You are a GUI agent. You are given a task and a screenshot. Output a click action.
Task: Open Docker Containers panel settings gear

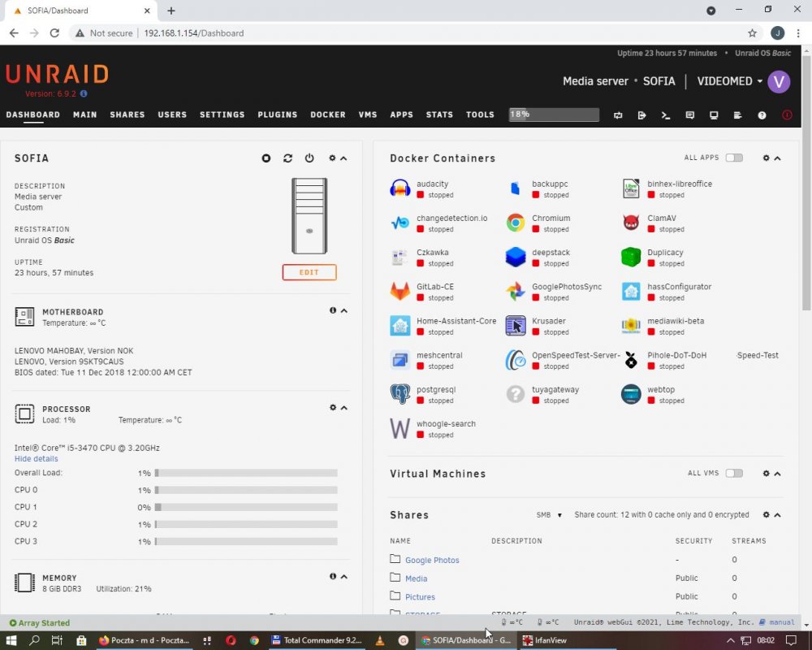coord(767,158)
